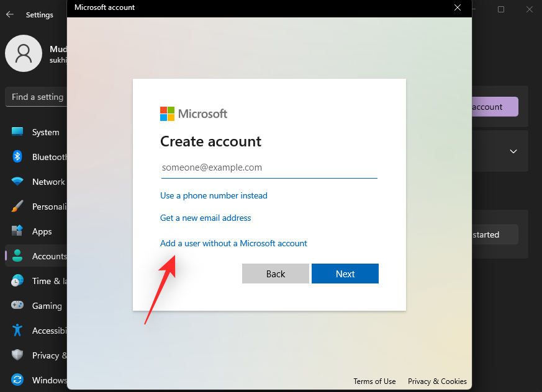This screenshot has height=392, width=542.
Task: Open Gaming controller icon in sidebar
Action: click(17, 305)
